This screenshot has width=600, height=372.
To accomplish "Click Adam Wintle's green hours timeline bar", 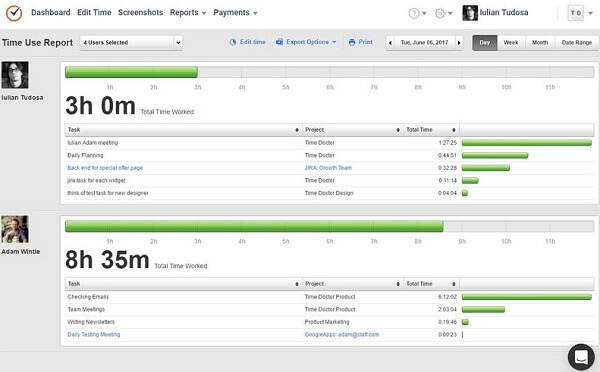I will [254, 226].
